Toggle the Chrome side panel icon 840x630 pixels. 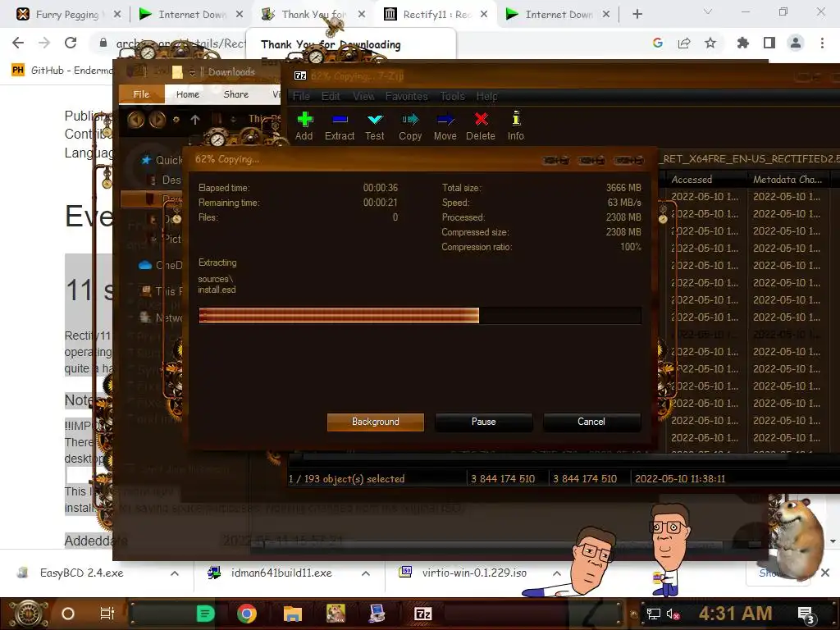769,43
